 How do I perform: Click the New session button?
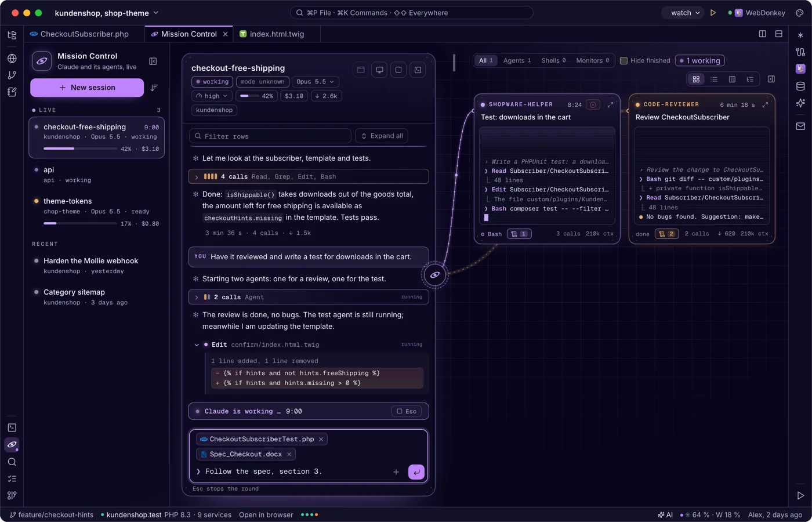(x=87, y=88)
